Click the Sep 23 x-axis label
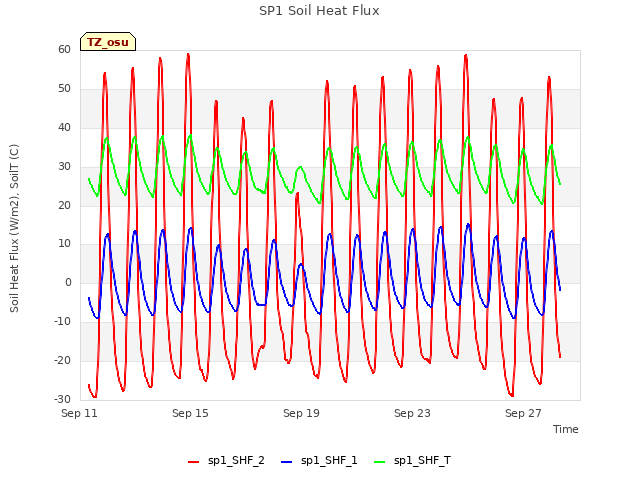The width and height of the screenshot is (640, 480). point(412,413)
